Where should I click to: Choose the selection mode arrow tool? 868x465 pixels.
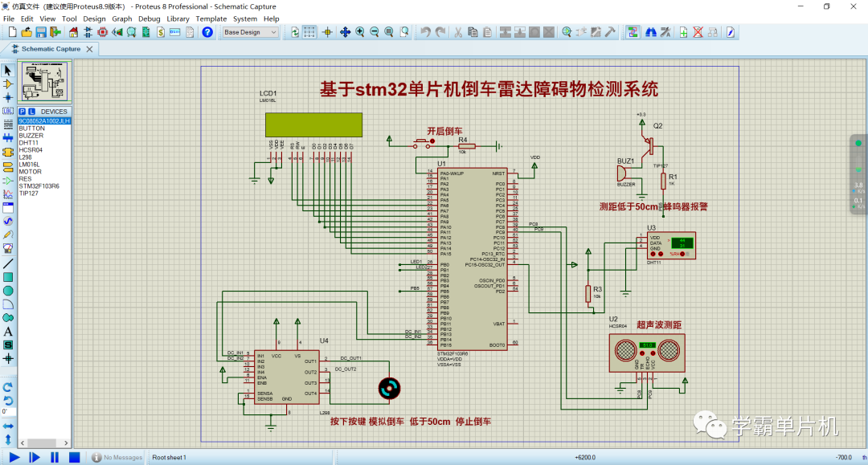pyautogui.click(x=8, y=71)
